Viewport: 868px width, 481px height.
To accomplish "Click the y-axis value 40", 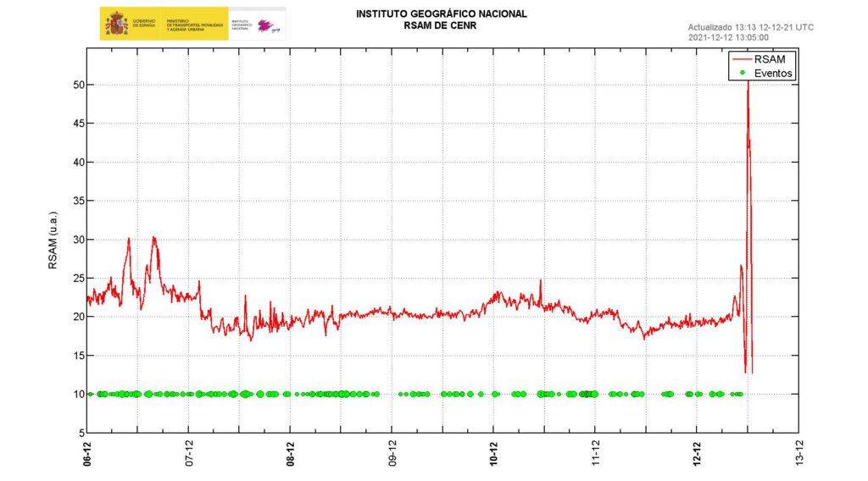I will [x=78, y=162].
